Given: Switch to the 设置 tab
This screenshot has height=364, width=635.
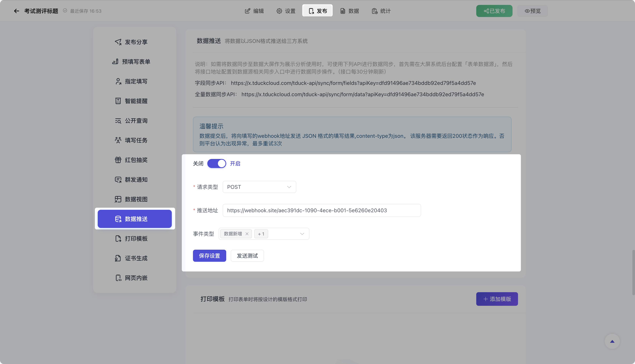Looking at the screenshot, I should (286, 11).
